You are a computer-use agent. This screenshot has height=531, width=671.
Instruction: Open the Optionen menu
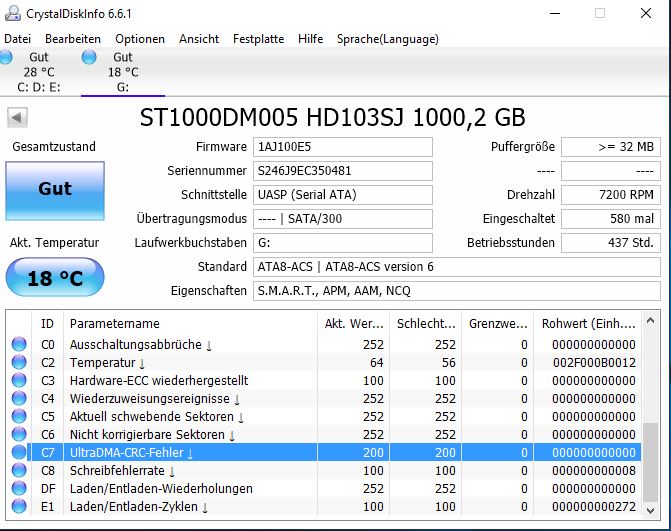tap(140, 39)
